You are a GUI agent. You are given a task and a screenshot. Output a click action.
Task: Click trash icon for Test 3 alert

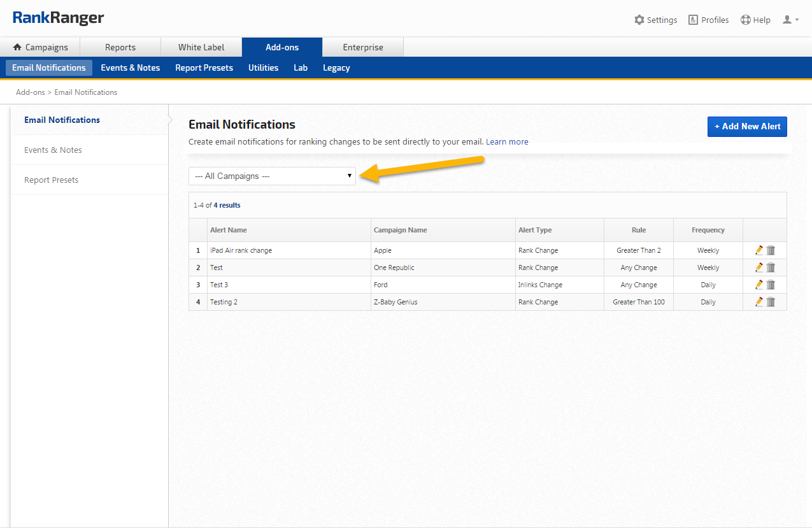(771, 285)
